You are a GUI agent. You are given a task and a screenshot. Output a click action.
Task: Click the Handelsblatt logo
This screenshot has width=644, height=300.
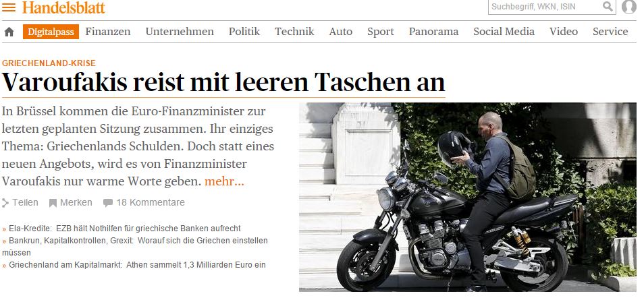click(63, 7)
